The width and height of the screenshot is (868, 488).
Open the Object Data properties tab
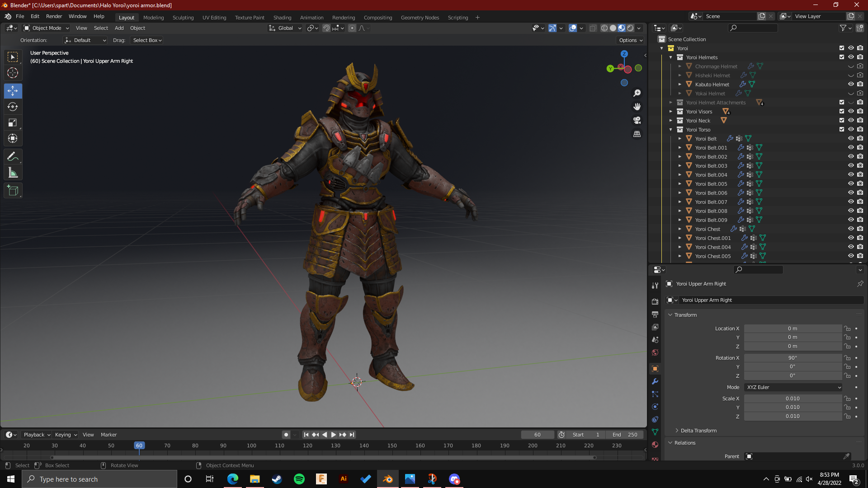pos(655,432)
